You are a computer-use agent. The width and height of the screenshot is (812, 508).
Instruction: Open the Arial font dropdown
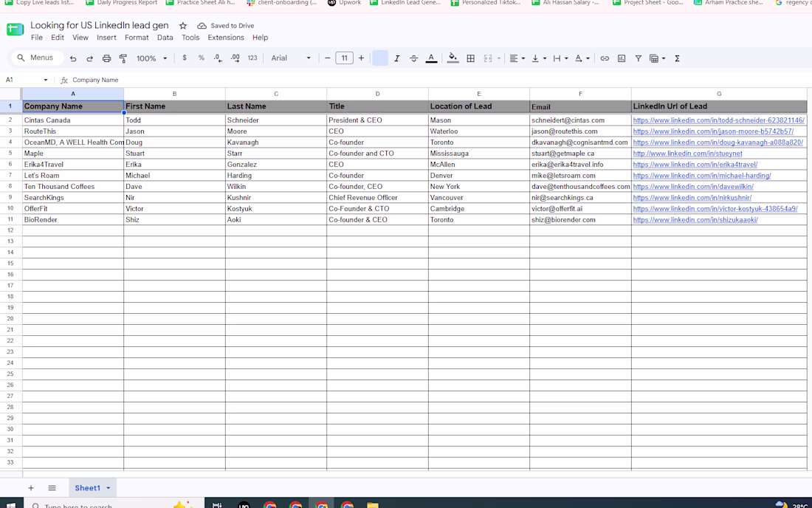(291, 58)
